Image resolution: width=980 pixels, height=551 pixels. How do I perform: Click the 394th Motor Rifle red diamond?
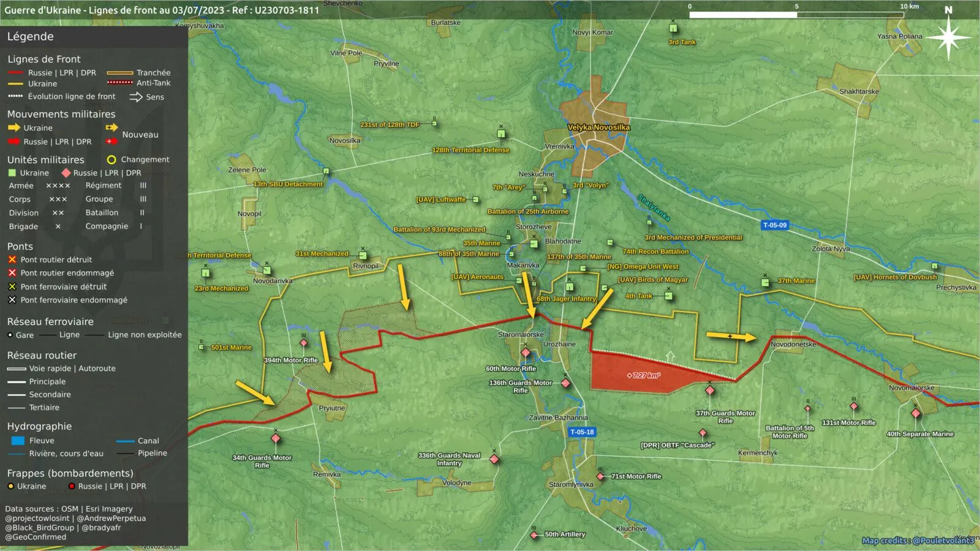[x=304, y=343]
